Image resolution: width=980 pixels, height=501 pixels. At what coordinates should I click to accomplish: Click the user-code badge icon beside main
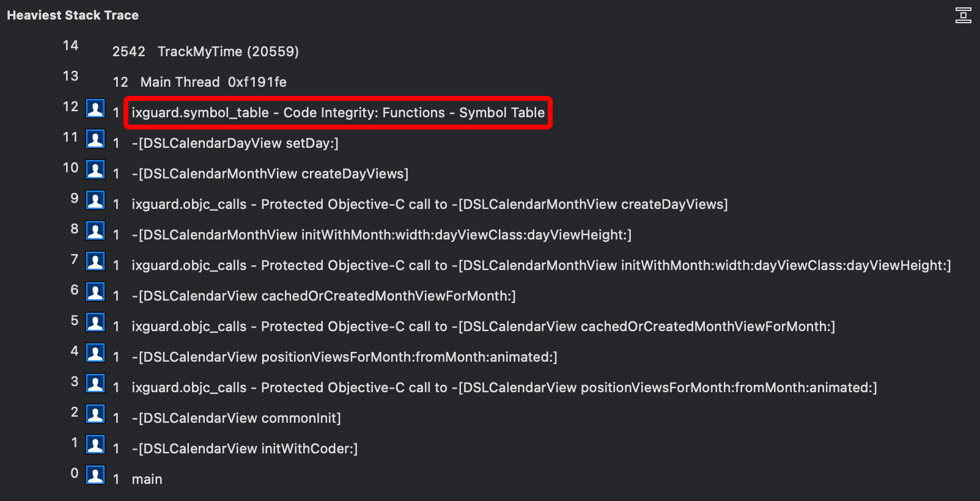pyautogui.click(x=96, y=475)
